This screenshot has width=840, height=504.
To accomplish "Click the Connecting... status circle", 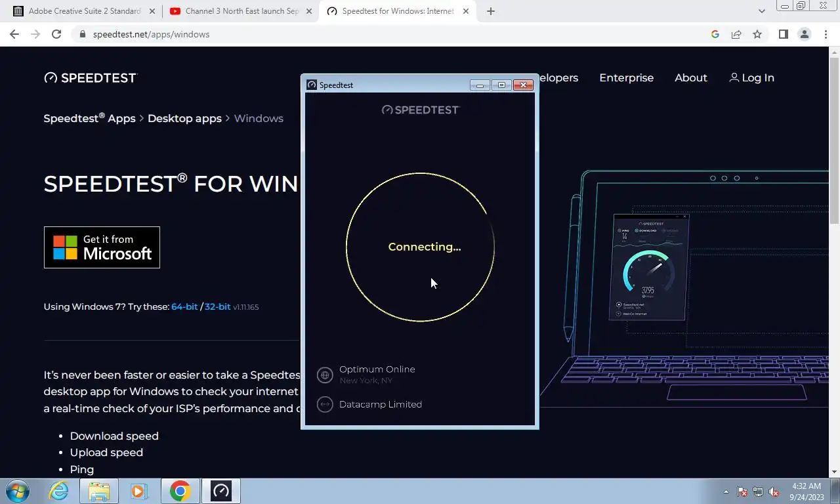I will coord(420,247).
